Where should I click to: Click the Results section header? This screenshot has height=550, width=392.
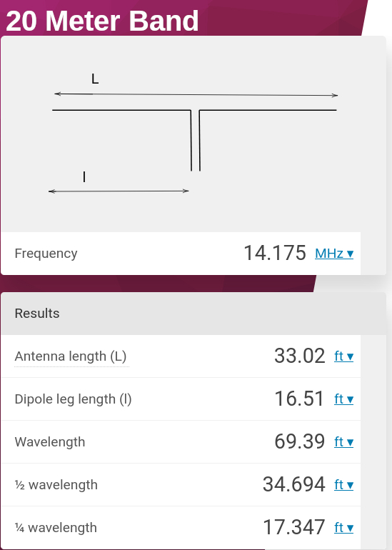pos(194,314)
